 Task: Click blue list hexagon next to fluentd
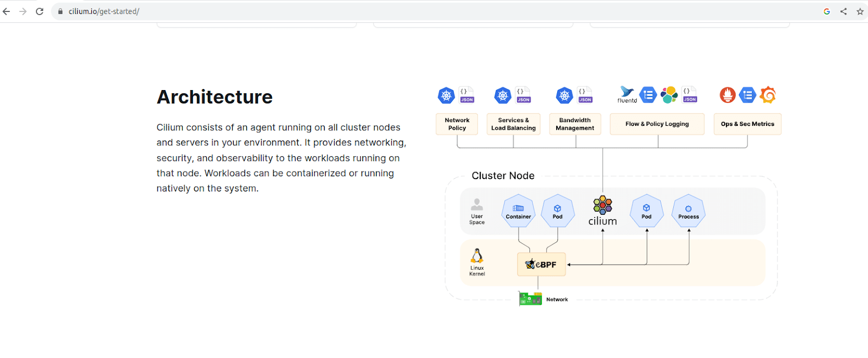click(648, 95)
